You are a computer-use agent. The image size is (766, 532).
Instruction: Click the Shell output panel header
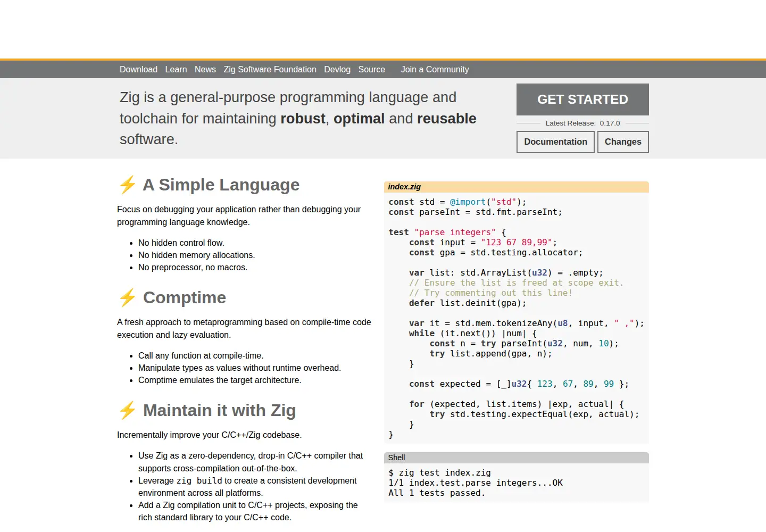pyautogui.click(x=516, y=458)
